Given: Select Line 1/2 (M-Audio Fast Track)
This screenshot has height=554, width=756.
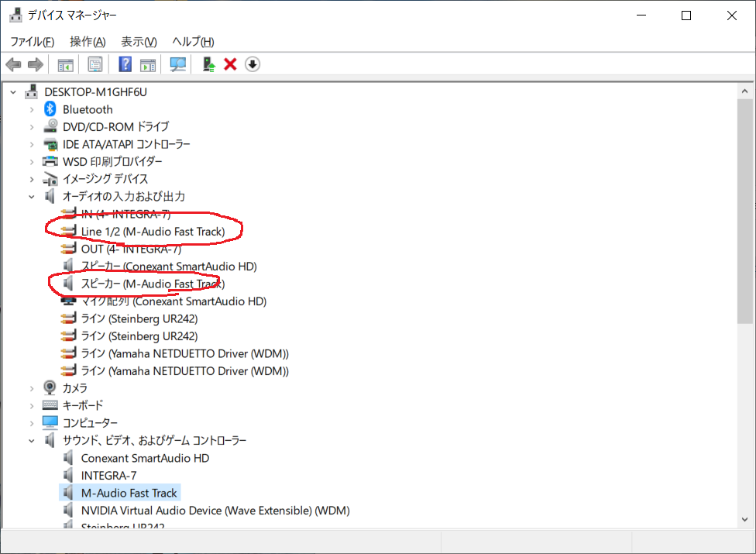Looking at the screenshot, I should (153, 232).
